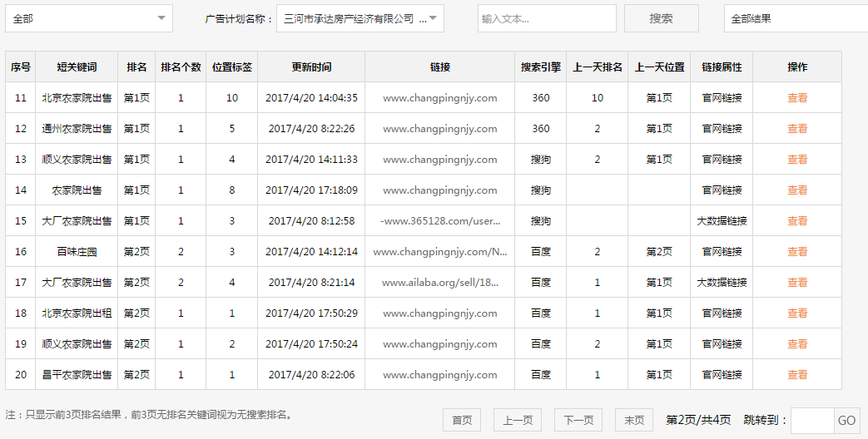View details for row 16 查看

click(x=797, y=252)
